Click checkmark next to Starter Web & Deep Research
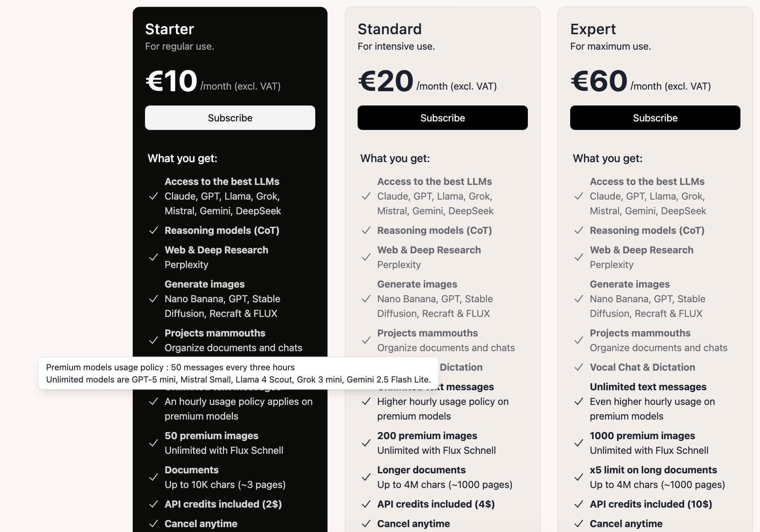The width and height of the screenshot is (760, 532). pos(154,257)
